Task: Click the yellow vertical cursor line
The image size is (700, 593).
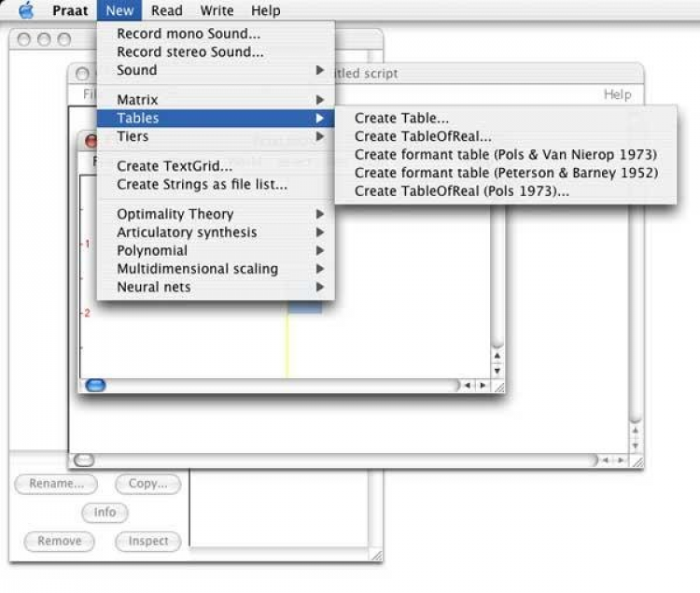Action: 287,345
